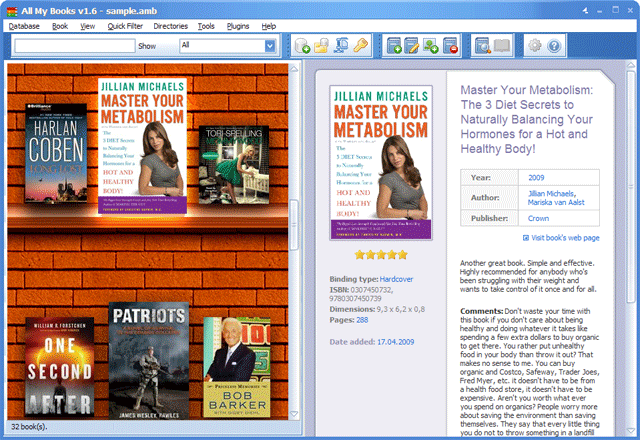The image size is (640, 440).
Task: Click the key password protection icon
Action: (x=361, y=46)
